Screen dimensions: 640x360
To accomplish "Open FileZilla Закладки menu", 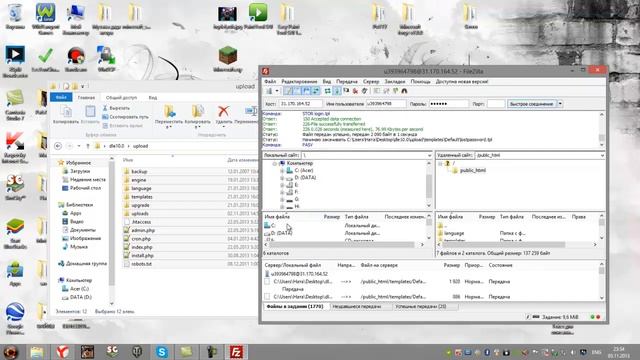I will pos(395,82).
